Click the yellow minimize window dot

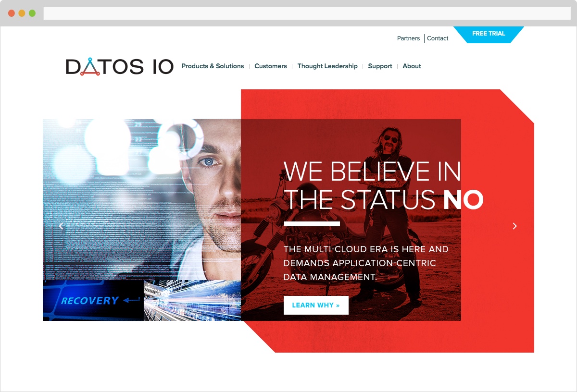(x=22, y=13)
